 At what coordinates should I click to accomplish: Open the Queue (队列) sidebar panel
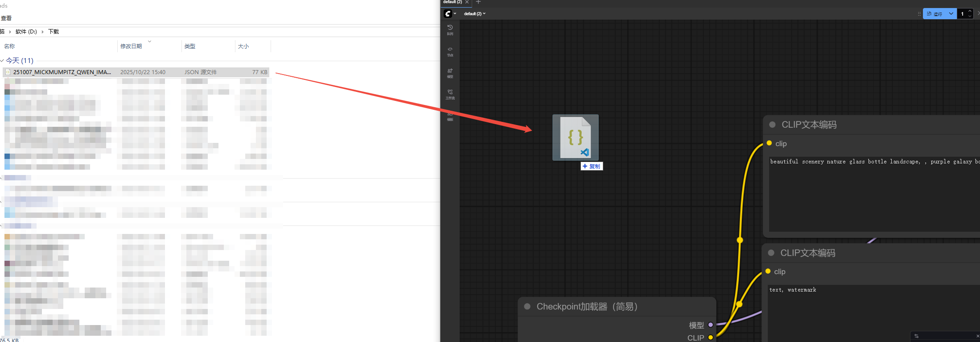click(x=450, y=29)
